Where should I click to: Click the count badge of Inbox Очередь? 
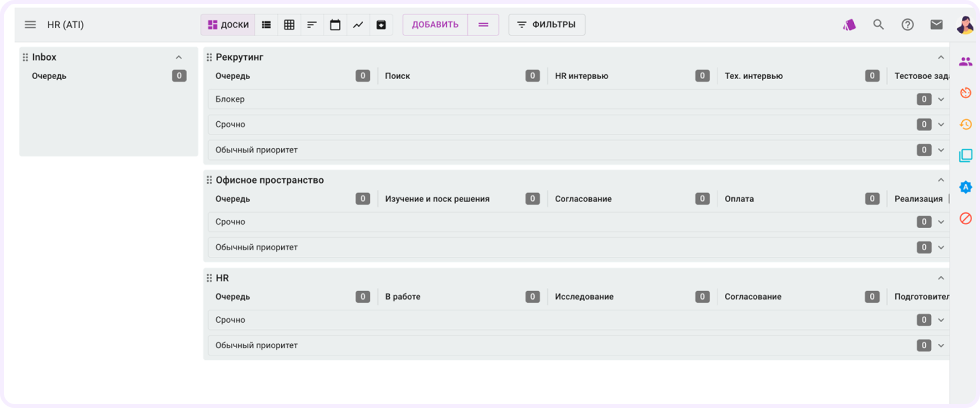pyautogui.click(x=179, y=76)
